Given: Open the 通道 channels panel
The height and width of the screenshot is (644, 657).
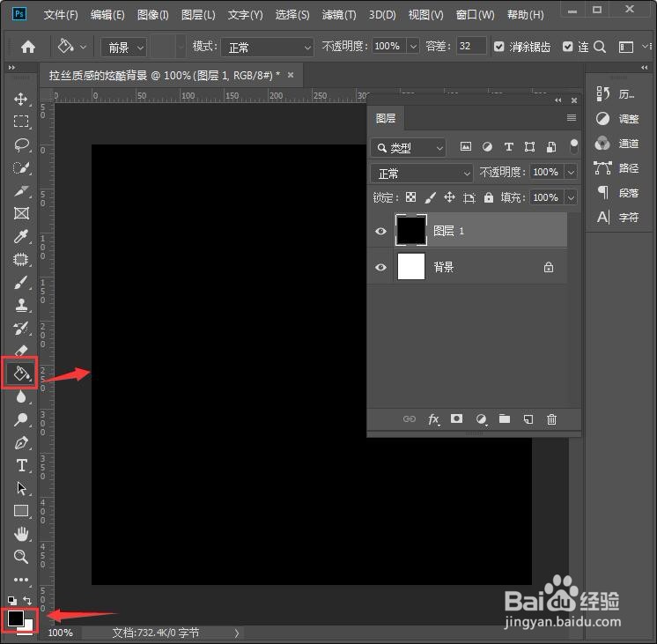Looking at the screenshot, I should coord(617,144).
